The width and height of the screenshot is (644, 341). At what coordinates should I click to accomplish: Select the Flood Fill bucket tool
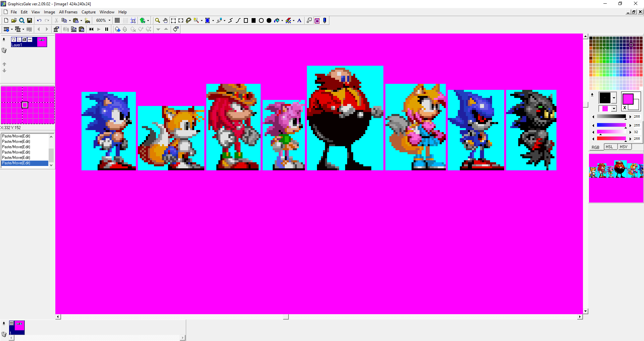(x=277, y=20)
